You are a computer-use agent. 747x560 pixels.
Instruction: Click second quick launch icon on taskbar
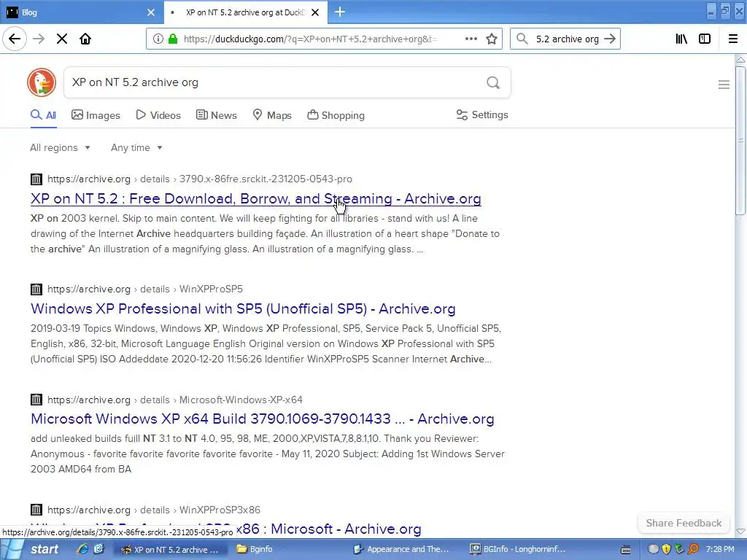click(98, 549)
